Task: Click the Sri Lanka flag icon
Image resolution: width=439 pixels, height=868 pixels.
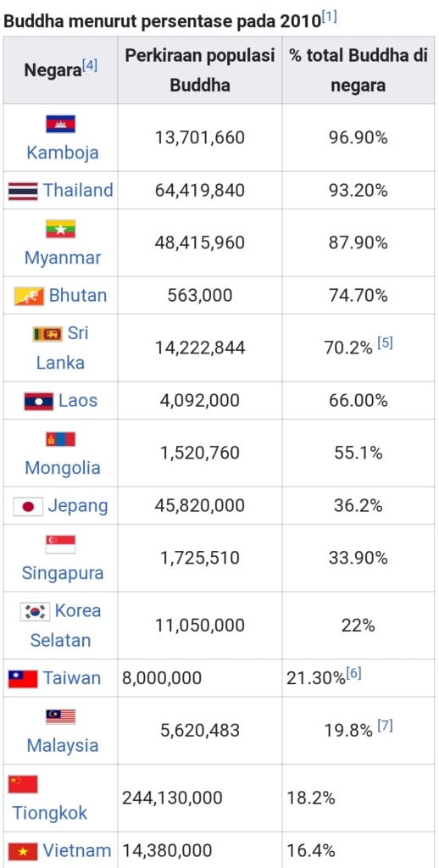Action: pyautogui.click(x=47, y=334)
